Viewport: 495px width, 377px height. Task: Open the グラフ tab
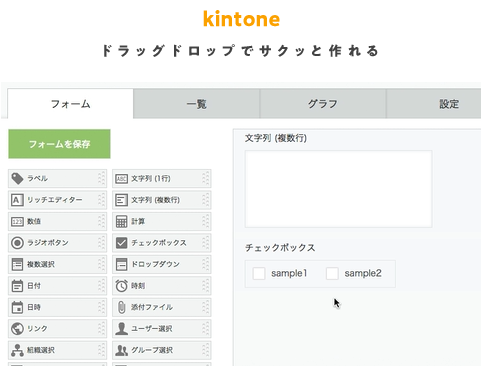click(323, 104)
